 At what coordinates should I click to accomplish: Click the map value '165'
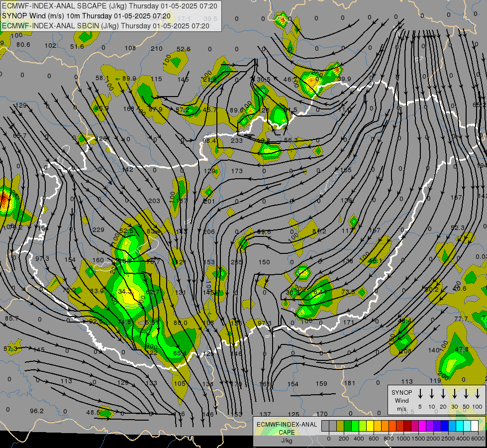pyautogui.click(x=346, y=170)
